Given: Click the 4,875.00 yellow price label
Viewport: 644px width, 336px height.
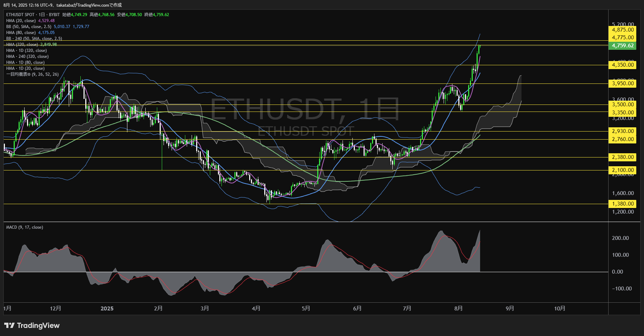Looking at the screenshot, I should (623, 30).
